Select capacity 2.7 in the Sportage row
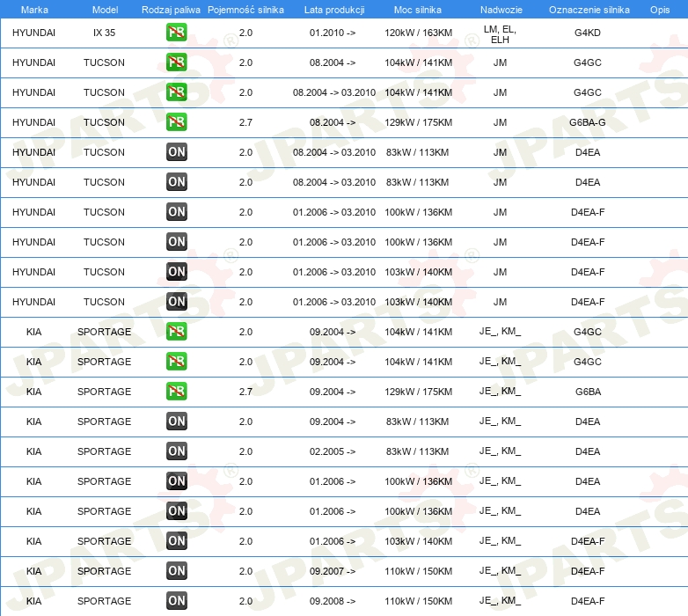The image size is (688, 616). [x=245, y=392]
